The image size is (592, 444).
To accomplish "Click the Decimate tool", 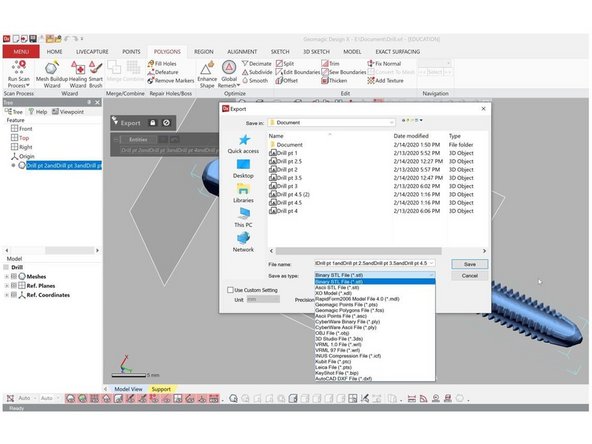I will pyautogui.click(x=257, y=63).
